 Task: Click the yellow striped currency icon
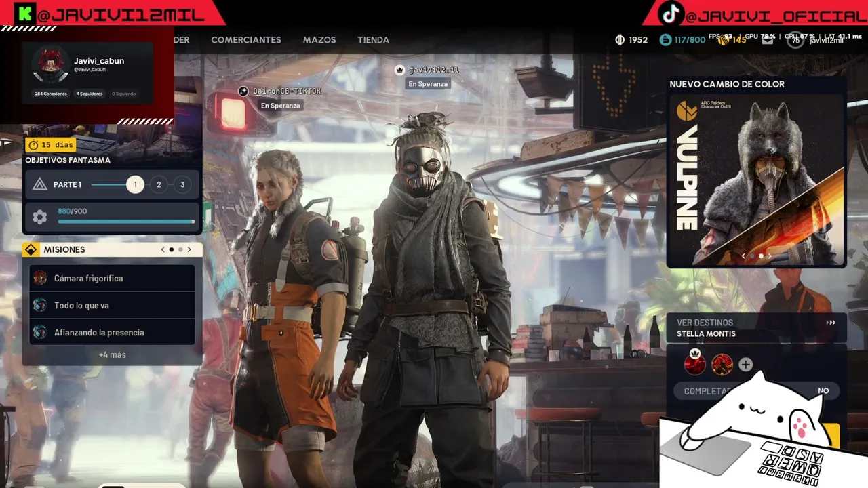(x=723, y=40)
